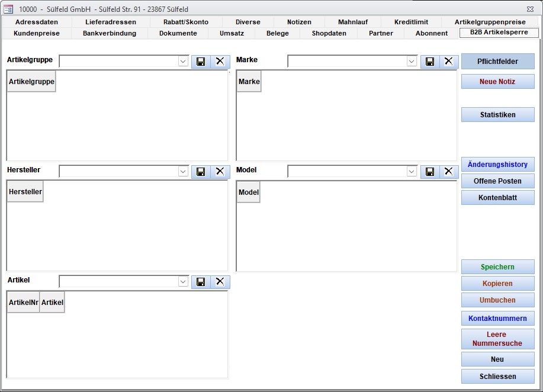543x392 pixels.
Task: Click into the Artikel combo input field
Action: [118, 282]
